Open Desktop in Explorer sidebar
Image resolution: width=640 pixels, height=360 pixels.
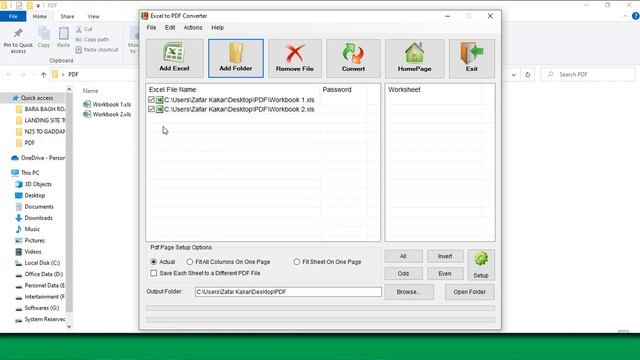(30, 196)
